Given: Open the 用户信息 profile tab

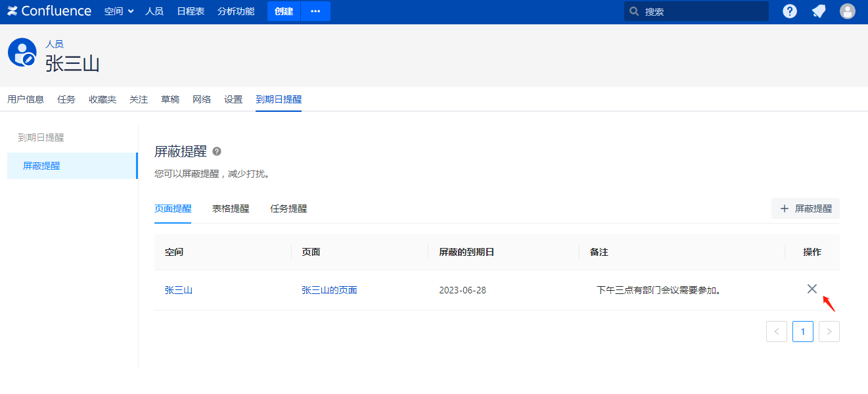Looking at the screenshot, I should (26, 99).
